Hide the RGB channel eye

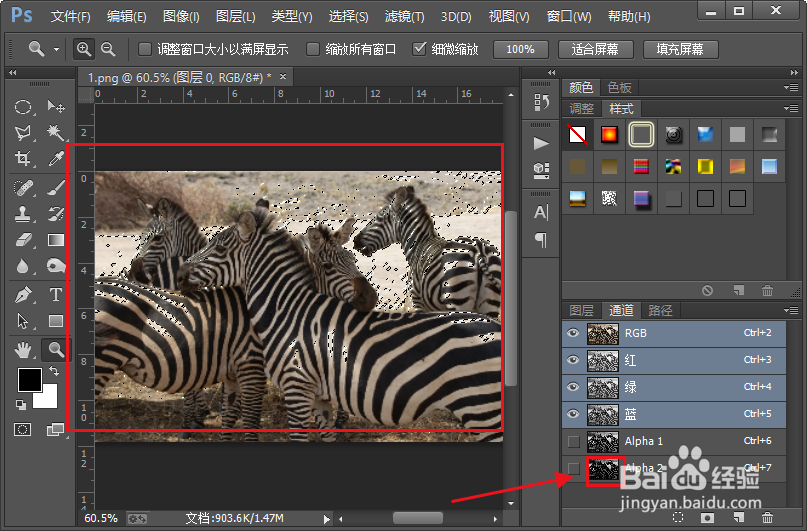tap(573, 333)
